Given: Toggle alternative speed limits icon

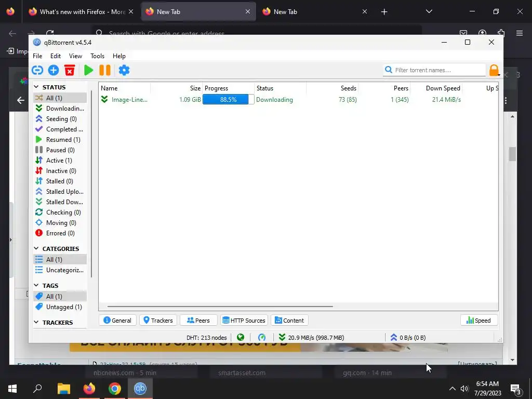Looking at the screenshot, I should pyautogui.click(x=262, y=337).
